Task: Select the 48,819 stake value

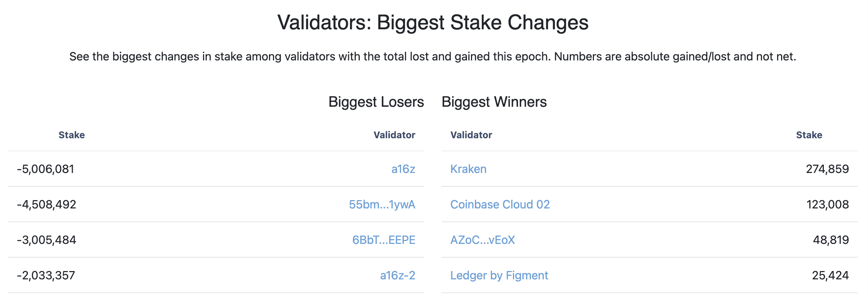Action: click(831, 240)
